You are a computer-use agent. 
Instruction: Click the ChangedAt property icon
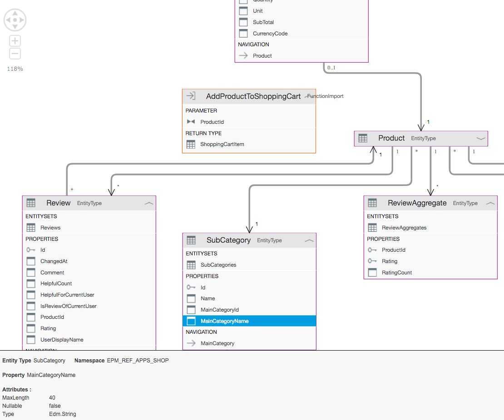point(31,261)
